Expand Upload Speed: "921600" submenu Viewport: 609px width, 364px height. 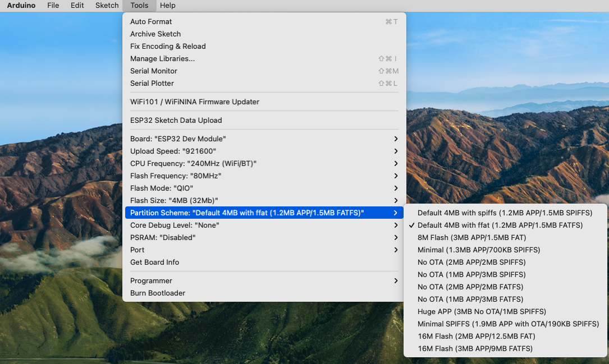(x=264, y=151)
